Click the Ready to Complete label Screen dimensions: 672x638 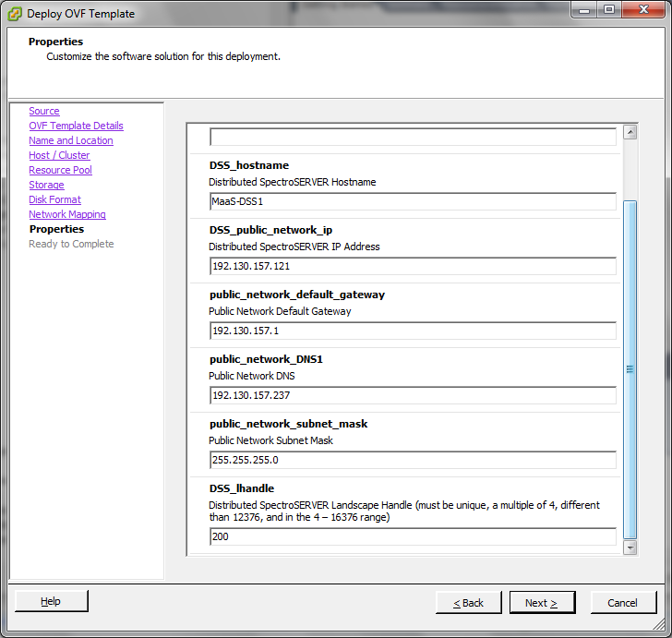(71, 244)
